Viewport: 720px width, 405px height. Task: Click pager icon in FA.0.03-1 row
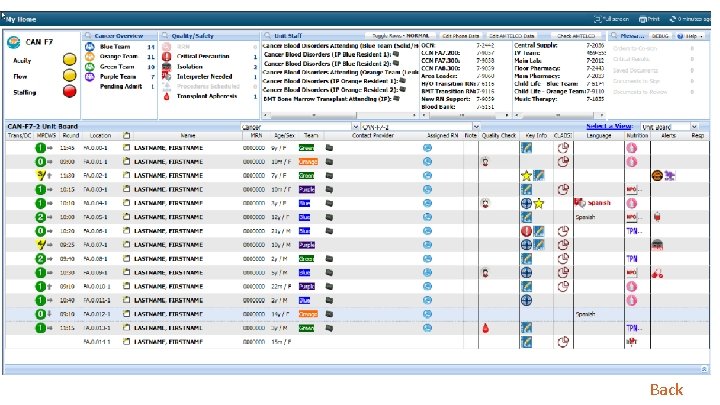(329, 189)
